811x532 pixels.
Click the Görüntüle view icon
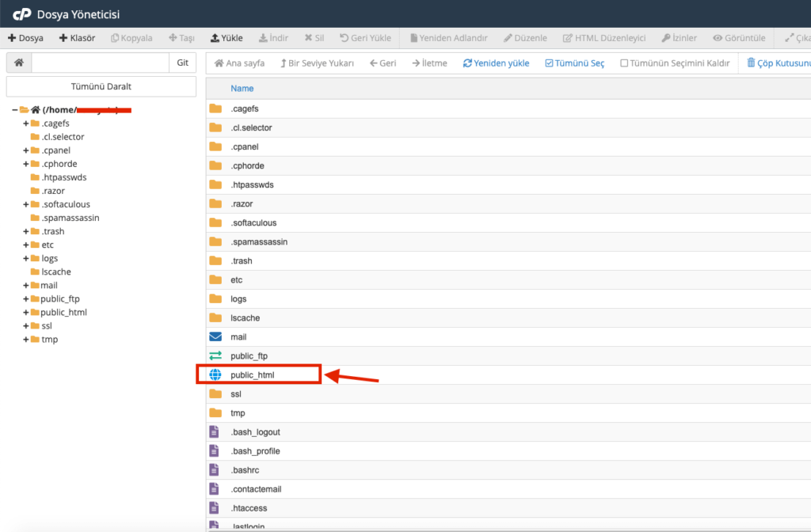(738, 37)
